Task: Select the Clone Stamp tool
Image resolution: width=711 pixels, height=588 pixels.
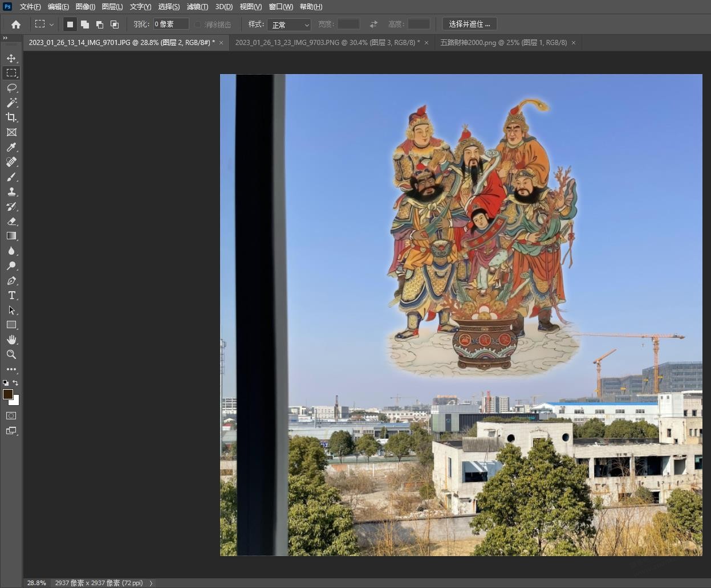Action: pos(11,191)
